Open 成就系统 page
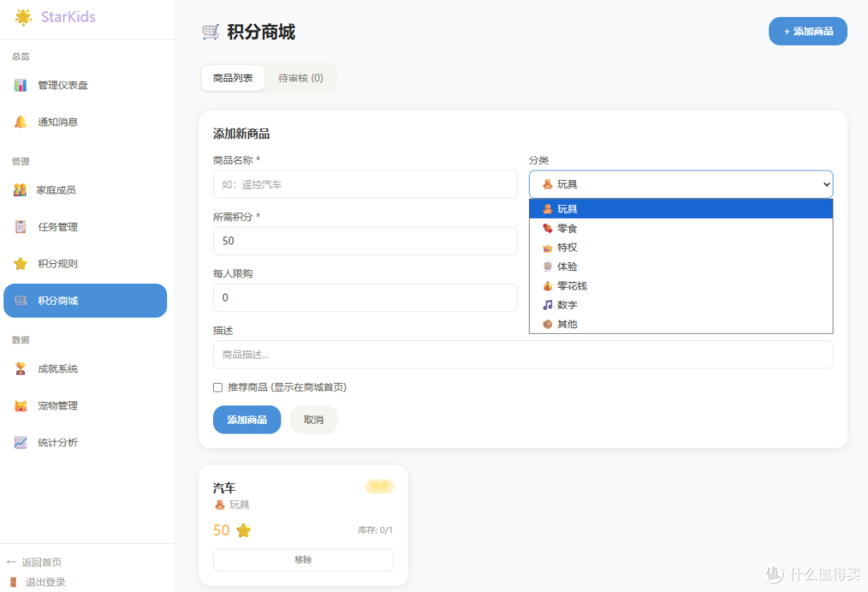The width and height of the screenshot is (868, 592). (x=85, y=368)
